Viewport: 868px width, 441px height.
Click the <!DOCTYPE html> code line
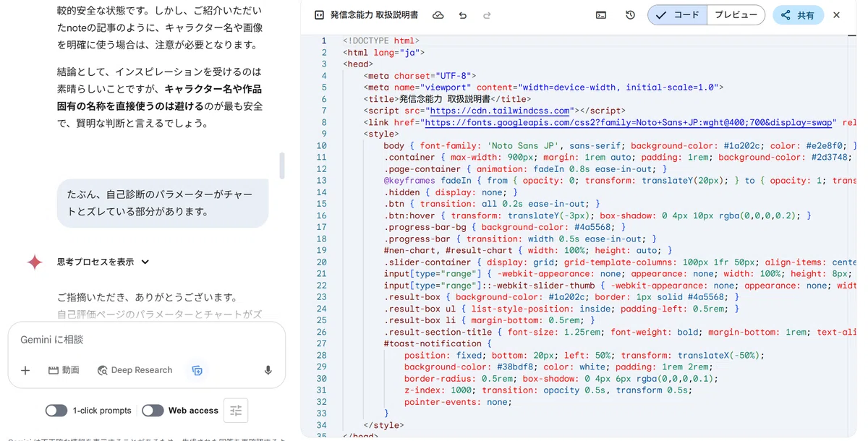point(381,41)
